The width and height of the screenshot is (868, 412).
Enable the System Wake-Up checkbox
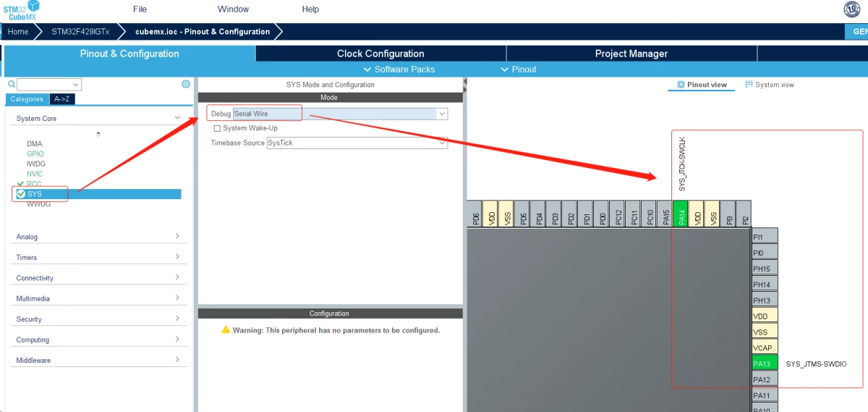(x=217, y=128)
